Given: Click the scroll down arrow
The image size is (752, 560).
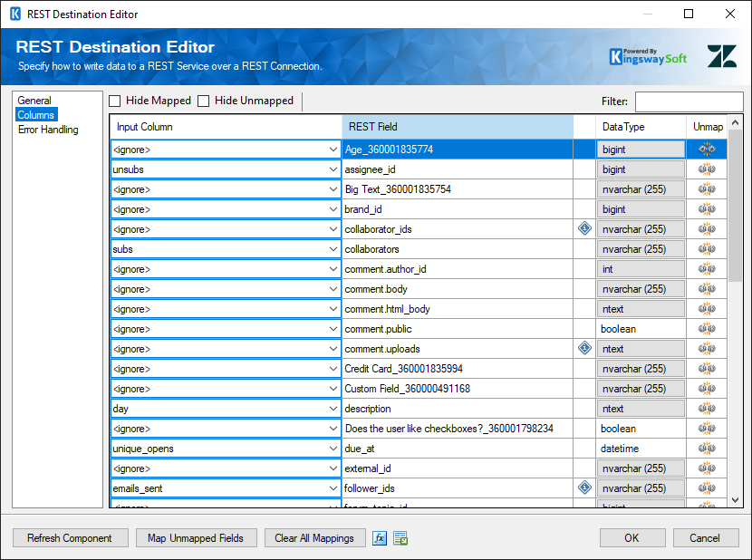Looking at the screenshot, I should [735, 500].
